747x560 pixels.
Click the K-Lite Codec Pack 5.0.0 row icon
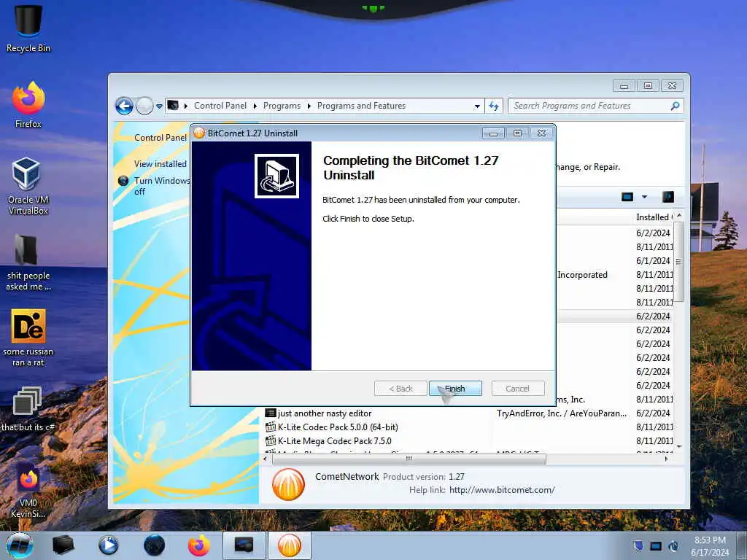coord(271,427)
